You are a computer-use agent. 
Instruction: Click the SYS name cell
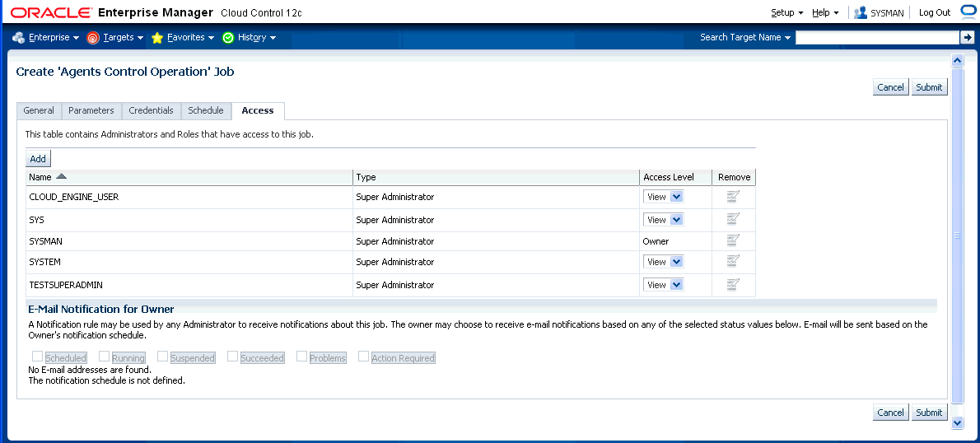[189, 220]
